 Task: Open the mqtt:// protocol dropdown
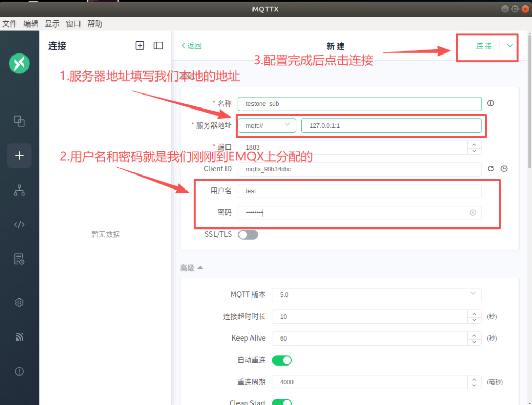(267, 126)
